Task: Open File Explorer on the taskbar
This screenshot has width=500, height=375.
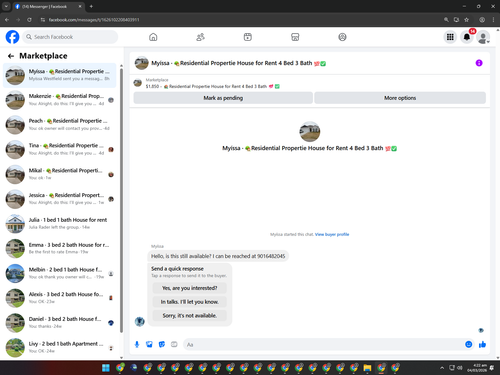Action: pyautogui.click(x=367, y=368)
